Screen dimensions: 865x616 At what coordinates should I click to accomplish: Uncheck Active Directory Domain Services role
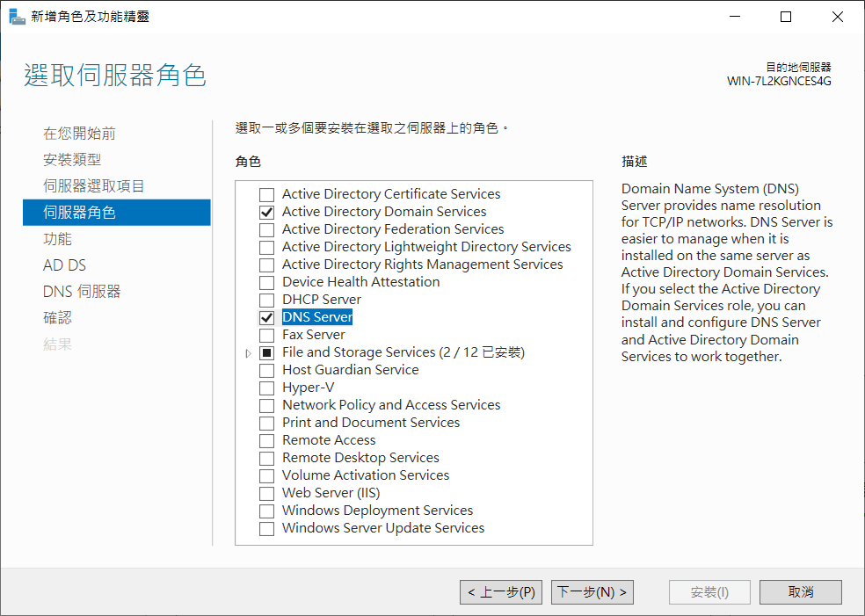click(266, 212)
